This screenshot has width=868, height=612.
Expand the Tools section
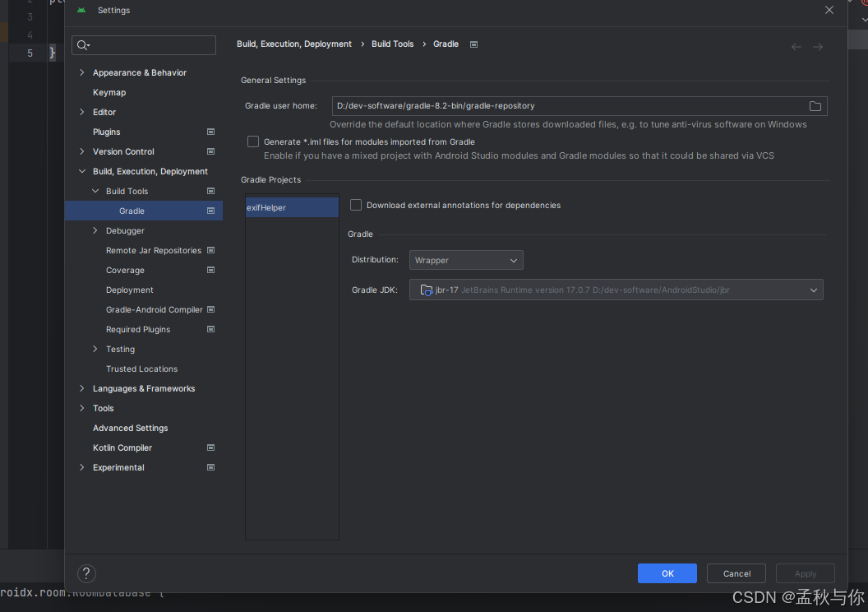[x=82, y=408]
